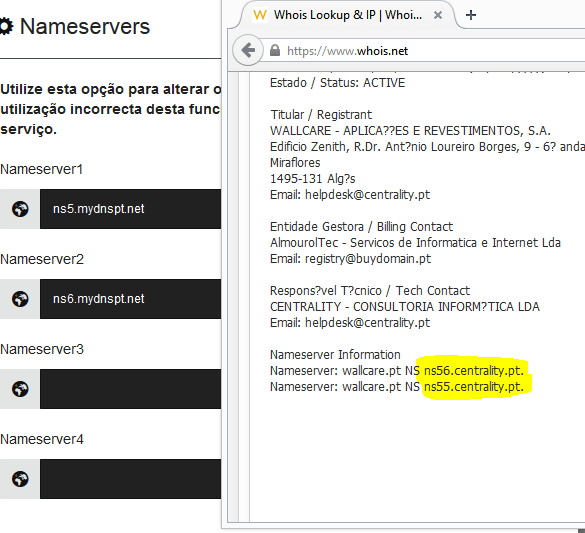Click the helpdesk@centrality.pt email under Tech Contact
The image size is (585, 533).
[x=367, y=322]
